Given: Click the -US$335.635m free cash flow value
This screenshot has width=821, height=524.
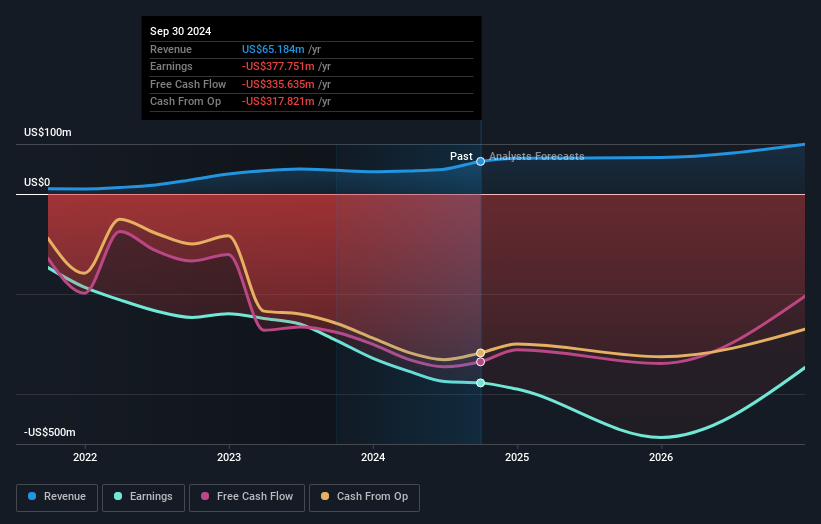Looking at the screenshot, I should [278, 84].
